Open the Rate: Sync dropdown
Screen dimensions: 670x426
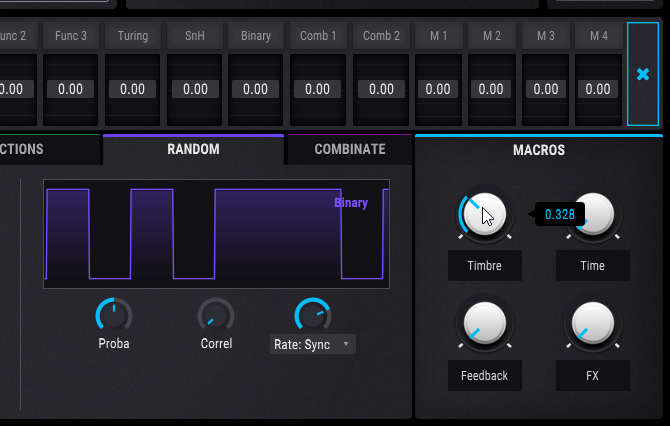click(313, 344)
